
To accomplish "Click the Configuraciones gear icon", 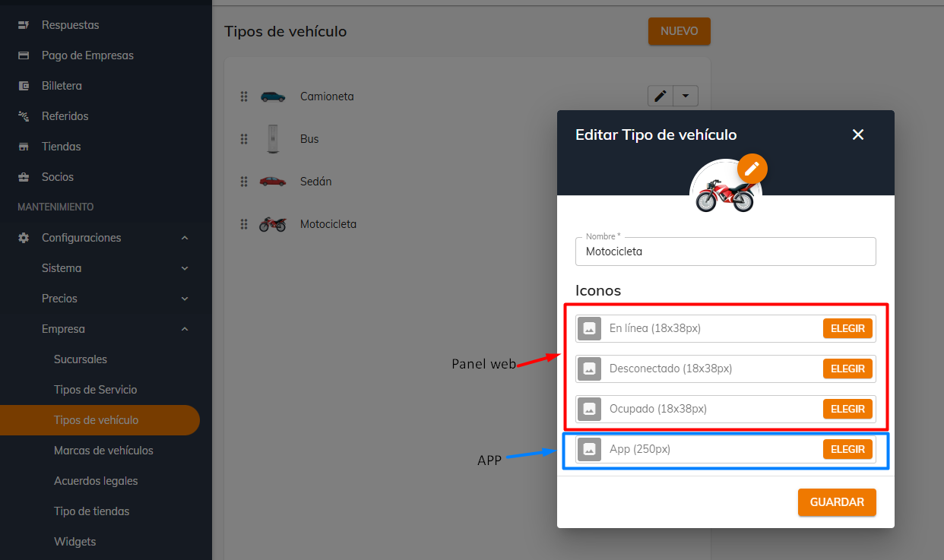I will (x=24, y=238).
